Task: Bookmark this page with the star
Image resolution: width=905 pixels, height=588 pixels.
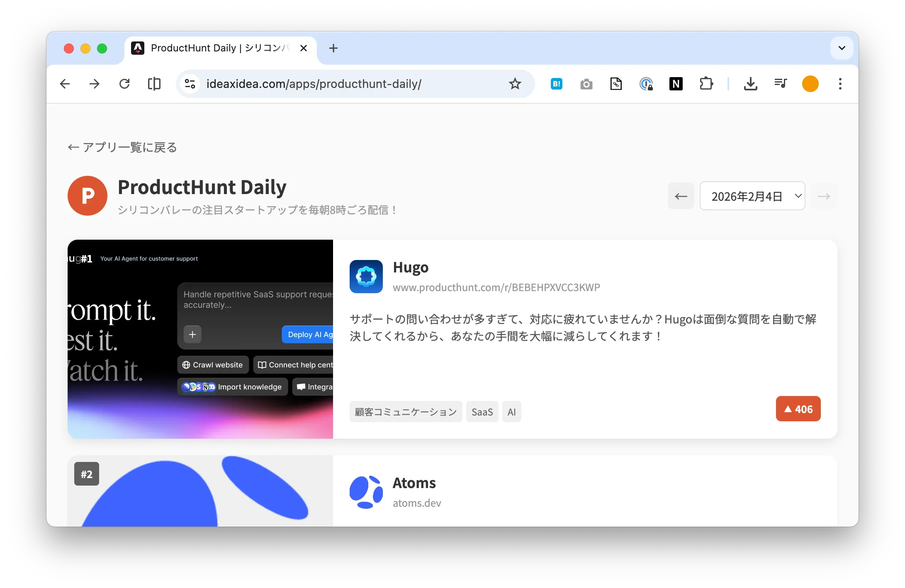Action: tap(515, 84)
